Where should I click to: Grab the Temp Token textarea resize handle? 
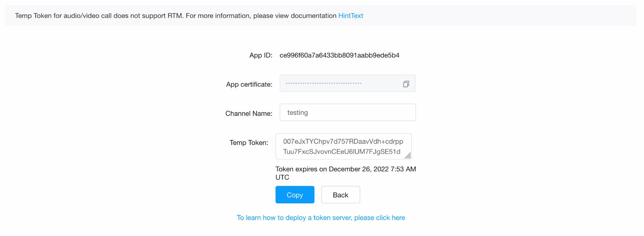click(x=408, y=156)
